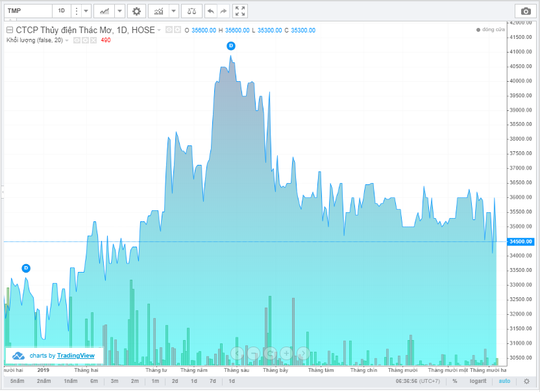Click the undo arrow button
This screenshot has width=540, height=392.
(210, 11)
